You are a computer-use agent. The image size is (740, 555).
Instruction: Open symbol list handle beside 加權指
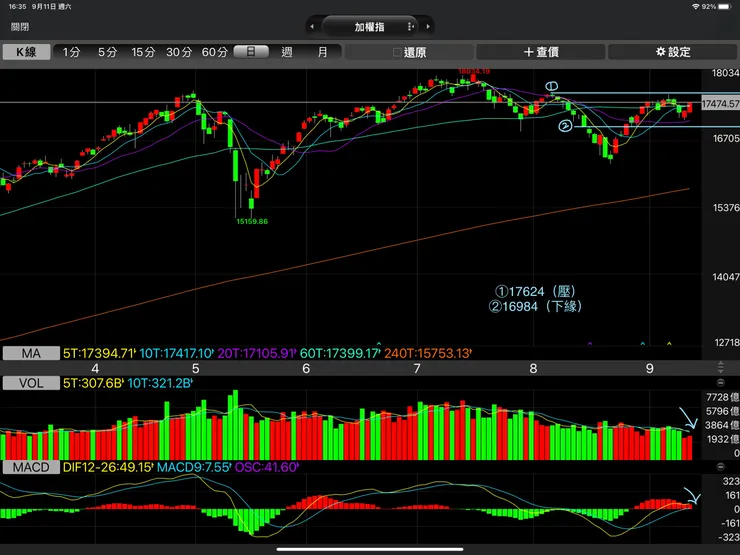pos(410,27)
